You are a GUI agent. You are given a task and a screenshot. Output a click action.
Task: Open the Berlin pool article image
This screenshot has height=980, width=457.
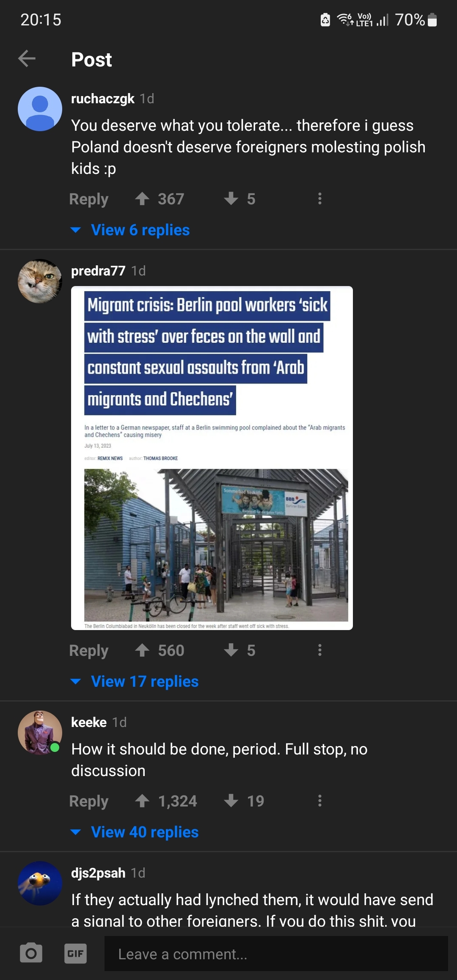coord(212,458)
